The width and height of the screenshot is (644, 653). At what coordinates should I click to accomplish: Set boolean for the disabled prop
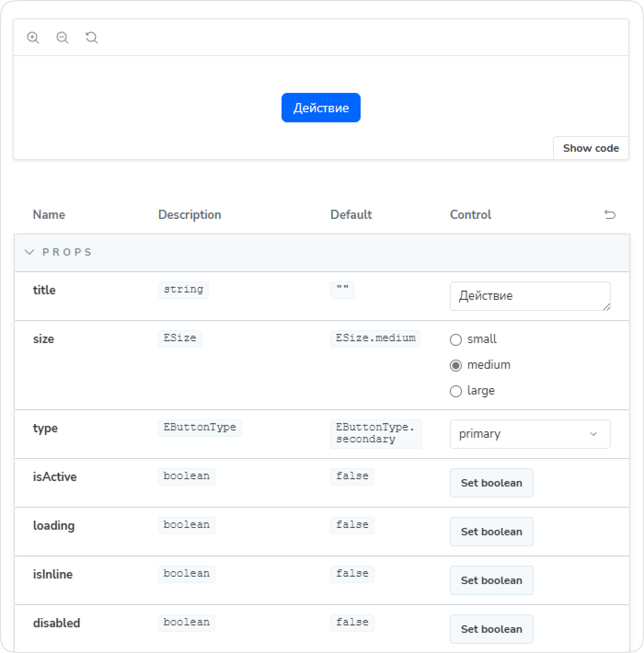(x=491, y=629)
